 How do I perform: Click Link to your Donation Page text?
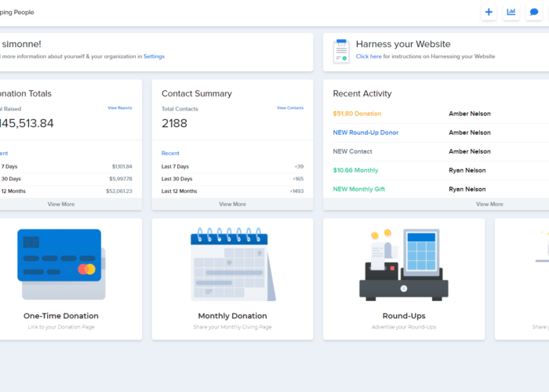(61, 327)
